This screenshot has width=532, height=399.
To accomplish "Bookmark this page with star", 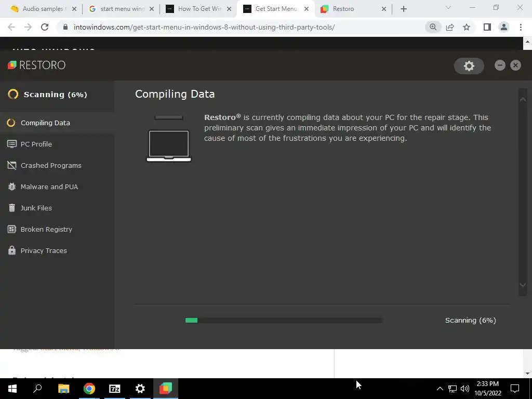I will 467,27.
